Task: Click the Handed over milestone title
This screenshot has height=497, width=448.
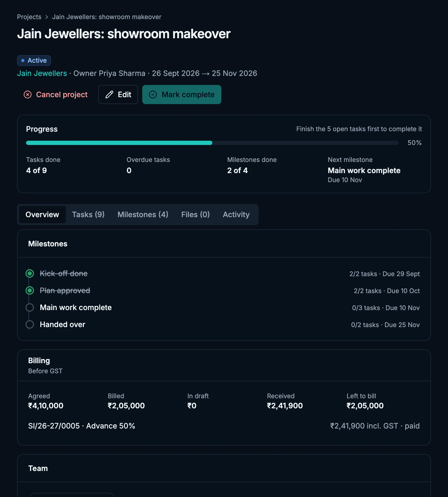Action: 62,324
